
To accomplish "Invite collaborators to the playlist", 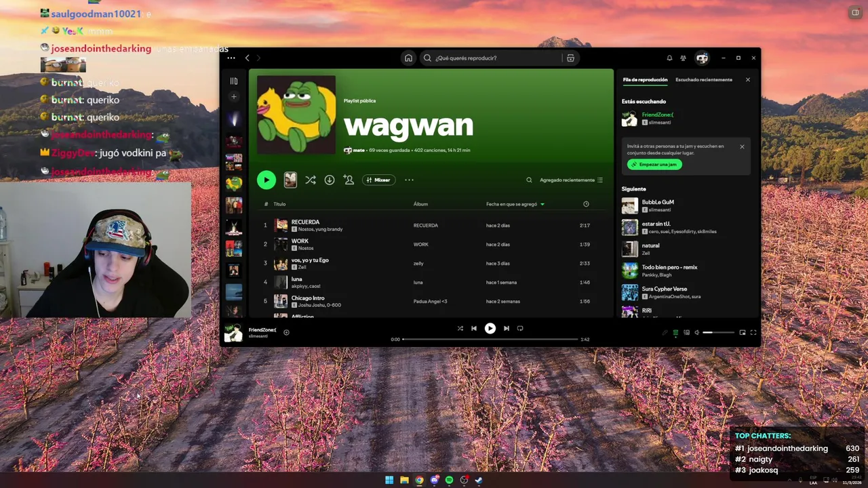I will click(x=349, y=180).
